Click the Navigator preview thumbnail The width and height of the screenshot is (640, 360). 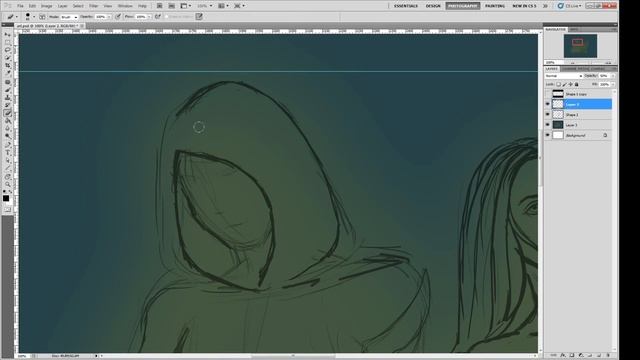[580, 46]
